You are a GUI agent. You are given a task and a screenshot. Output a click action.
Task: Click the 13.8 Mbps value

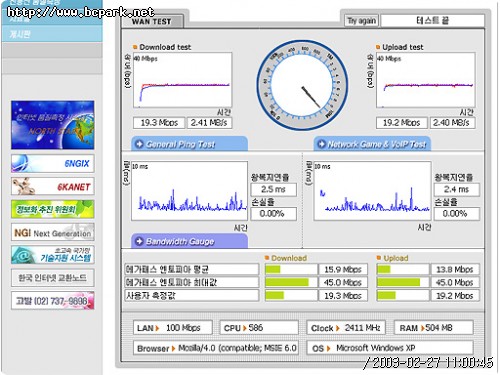(x=455, y=269)
